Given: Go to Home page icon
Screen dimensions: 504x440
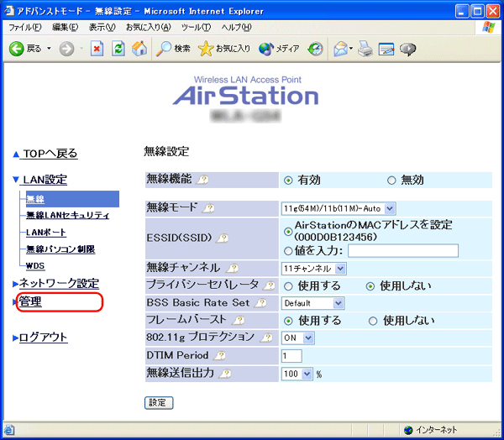Looking at the screenshot, I should point(139,49).
